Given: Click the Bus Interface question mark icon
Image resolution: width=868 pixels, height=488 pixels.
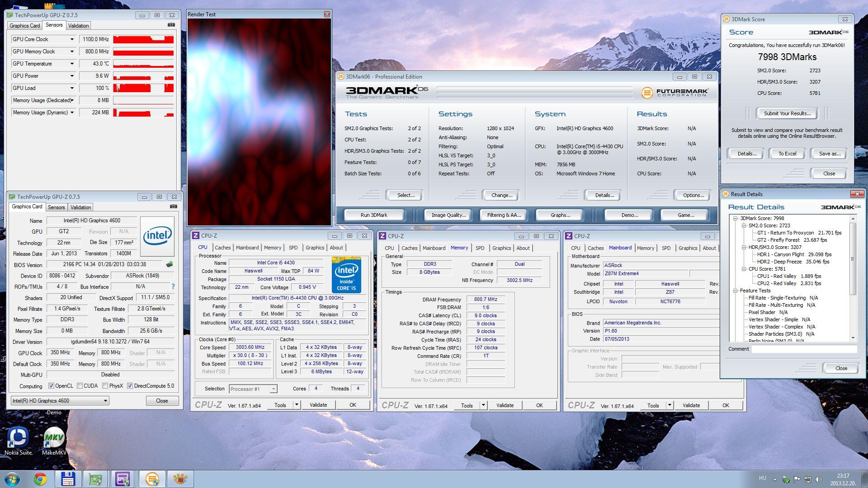Looking at the screenshot, I should pyautogui.click(x=173, y=286).
